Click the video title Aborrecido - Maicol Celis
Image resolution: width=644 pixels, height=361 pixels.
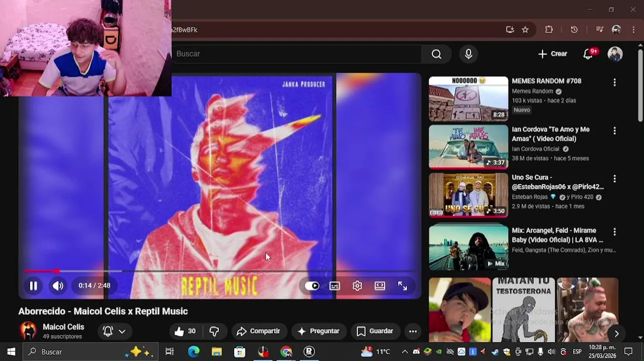tap(103, 311)
